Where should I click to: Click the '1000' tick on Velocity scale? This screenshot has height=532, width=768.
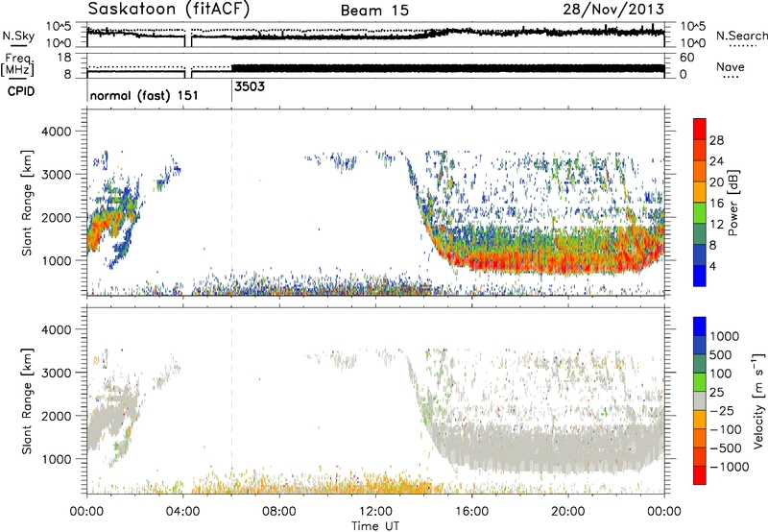coord(725,336)
